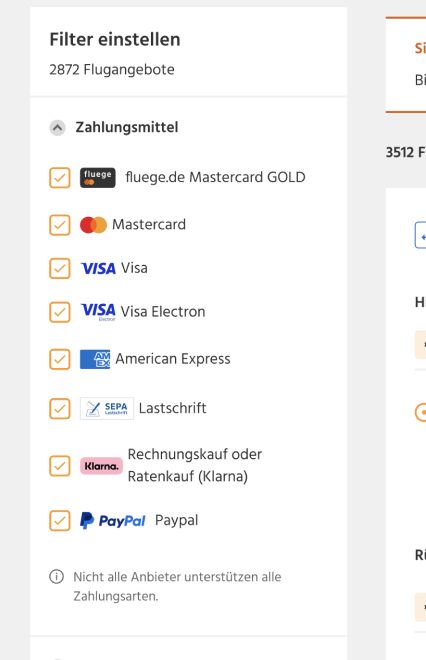This screenshot has width=426, height=660.
Task: Click the American Express label text
Action: (x=173, y=359)
